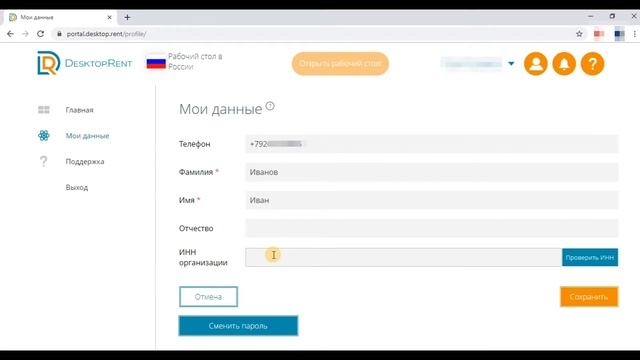Reload the current page
The height and width of the screenshot is (360, 640).
(x=40, y=34)
